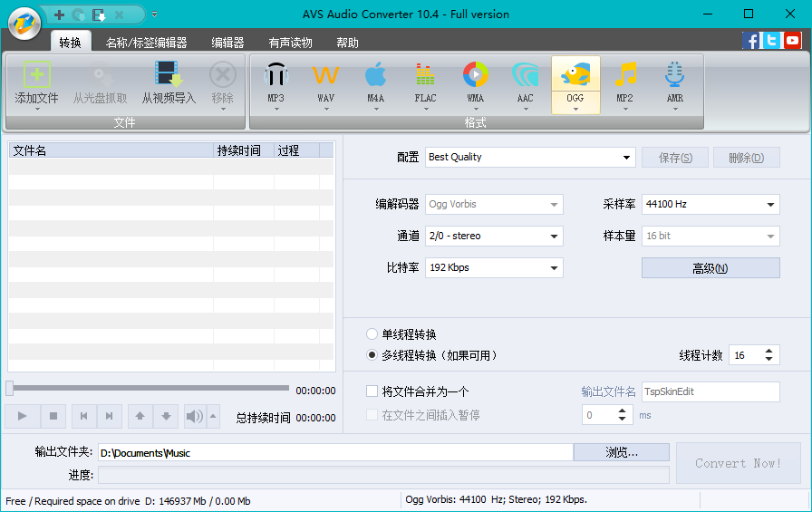Expand volume popup arrow beside speaker
Viewport: 812px width, 512px height.
(213, 416)
